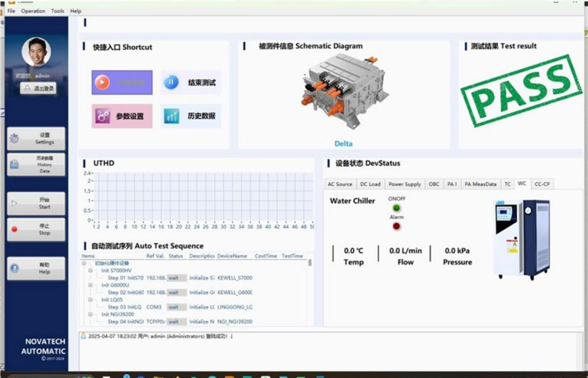Collapse the Init G6000U tree node
The width and height of the screenshot is (588, 378).
(90, 285)
